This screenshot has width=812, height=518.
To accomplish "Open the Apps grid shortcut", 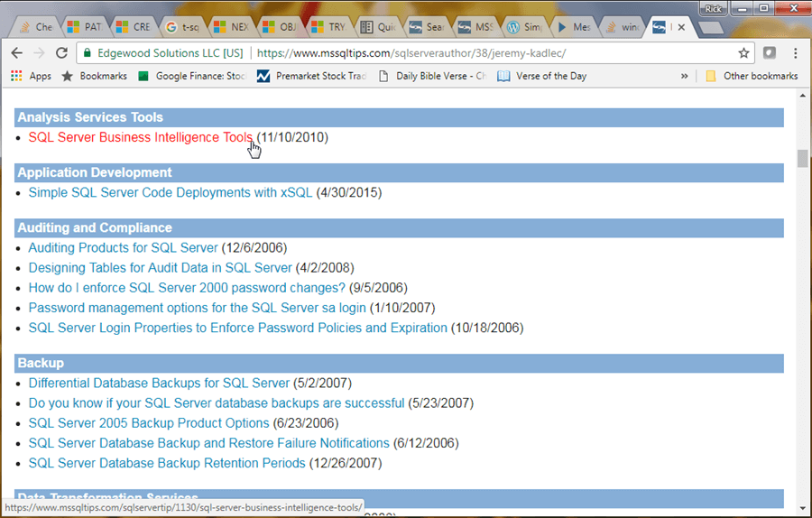I will pyautogui.click(x=31, y=76).
